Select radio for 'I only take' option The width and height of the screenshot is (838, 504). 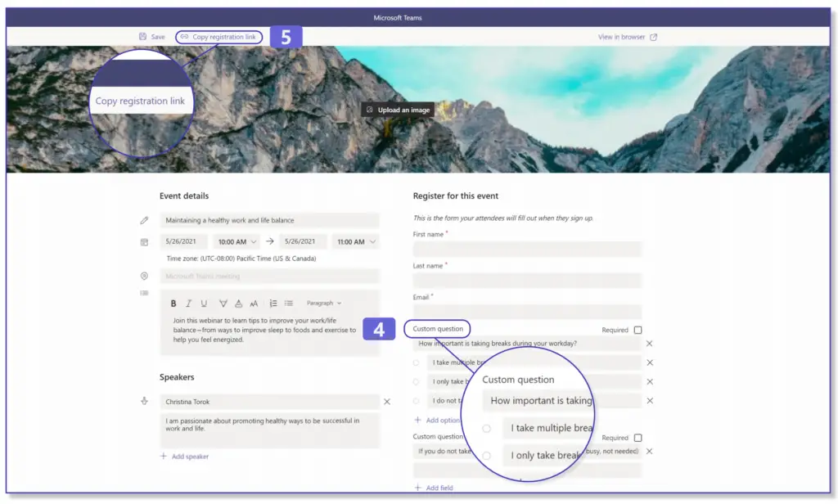click(416, 381)
